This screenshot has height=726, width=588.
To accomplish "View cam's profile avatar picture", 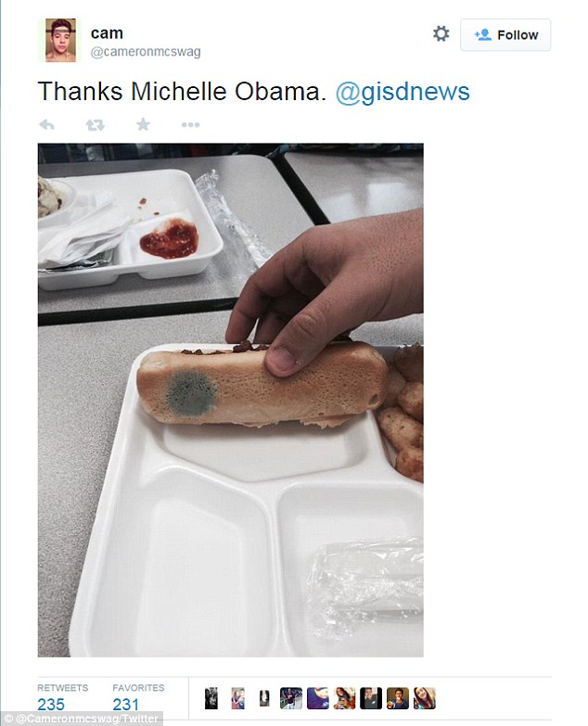I will click(60, 40).
